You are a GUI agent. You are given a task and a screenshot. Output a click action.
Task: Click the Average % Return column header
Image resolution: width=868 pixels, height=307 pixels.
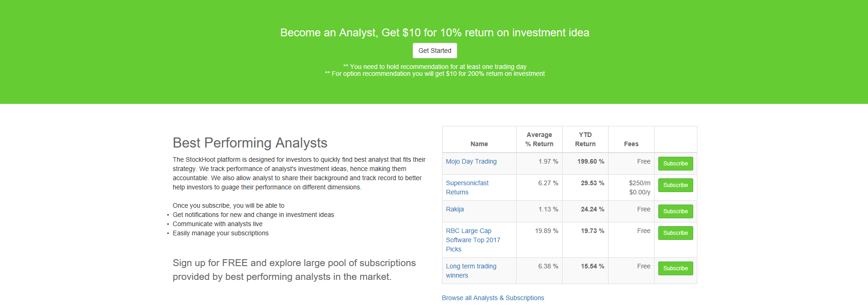coord(539,139)
